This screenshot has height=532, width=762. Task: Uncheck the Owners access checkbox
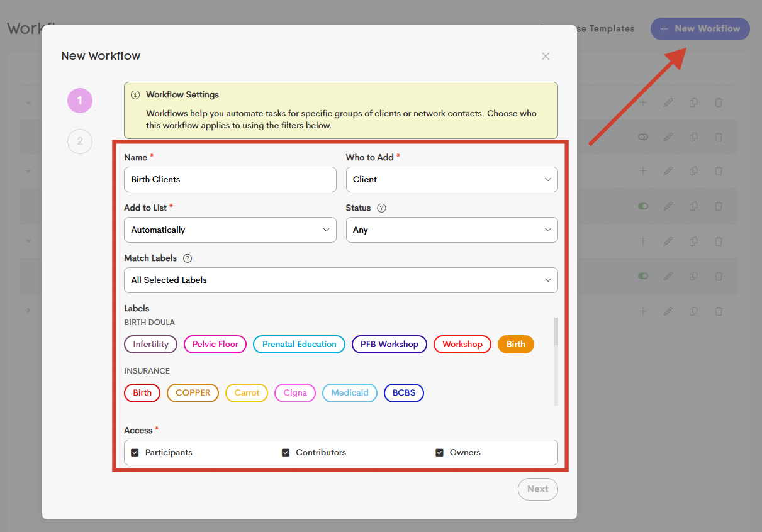(x=439, y=453)
